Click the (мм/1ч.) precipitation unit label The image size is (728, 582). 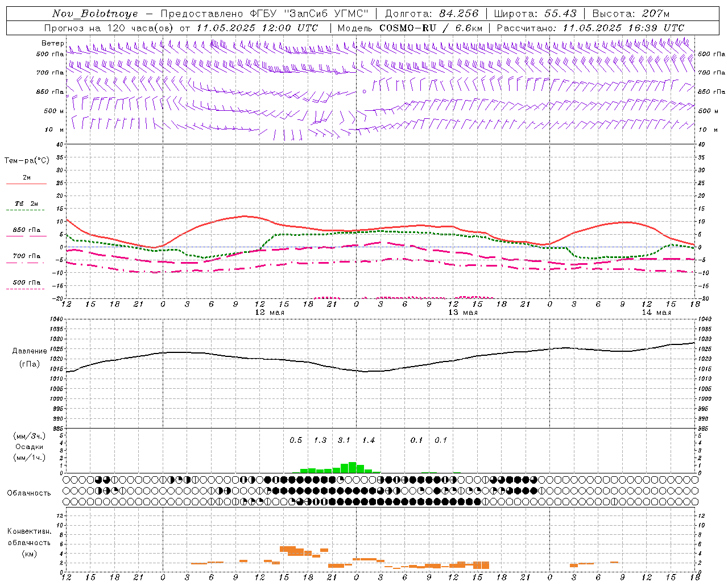(30, 458)
